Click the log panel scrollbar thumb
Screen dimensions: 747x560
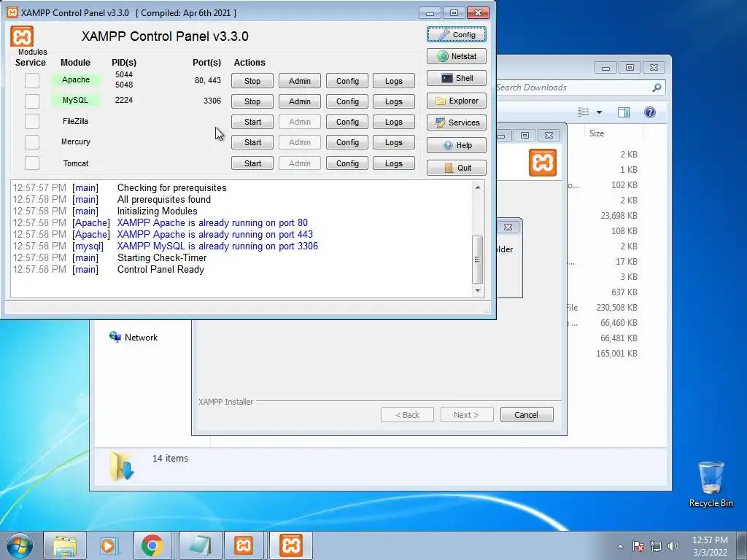(477, 260)
